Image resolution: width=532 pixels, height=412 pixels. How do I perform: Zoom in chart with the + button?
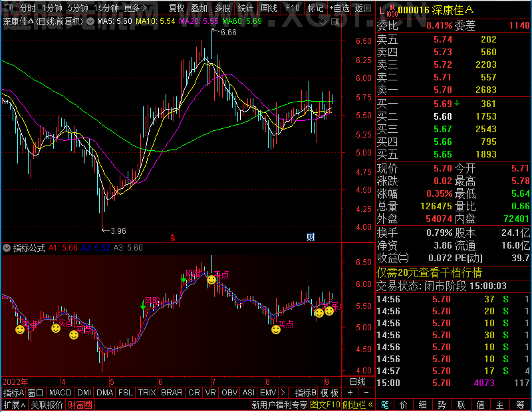(350, 393)
